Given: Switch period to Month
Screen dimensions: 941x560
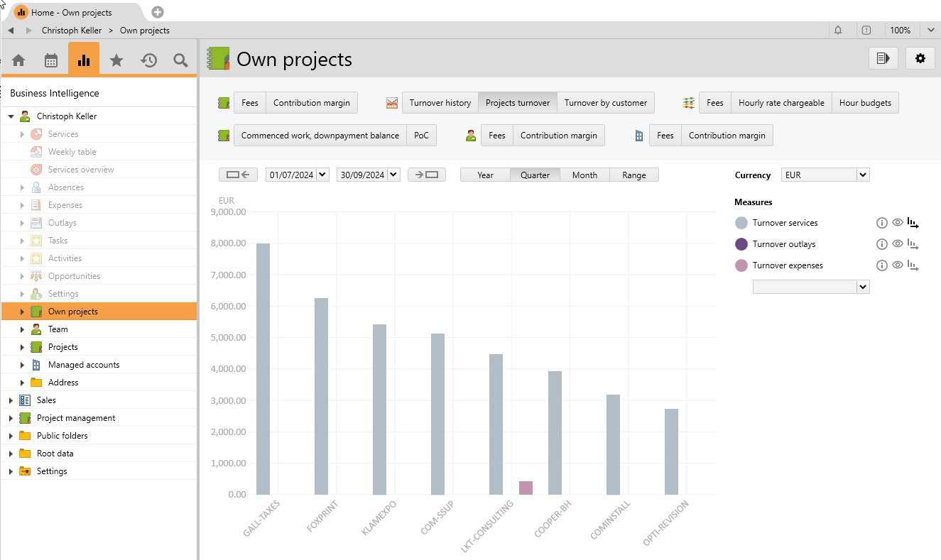Looking at the screenshot, I should pos(584,175).
